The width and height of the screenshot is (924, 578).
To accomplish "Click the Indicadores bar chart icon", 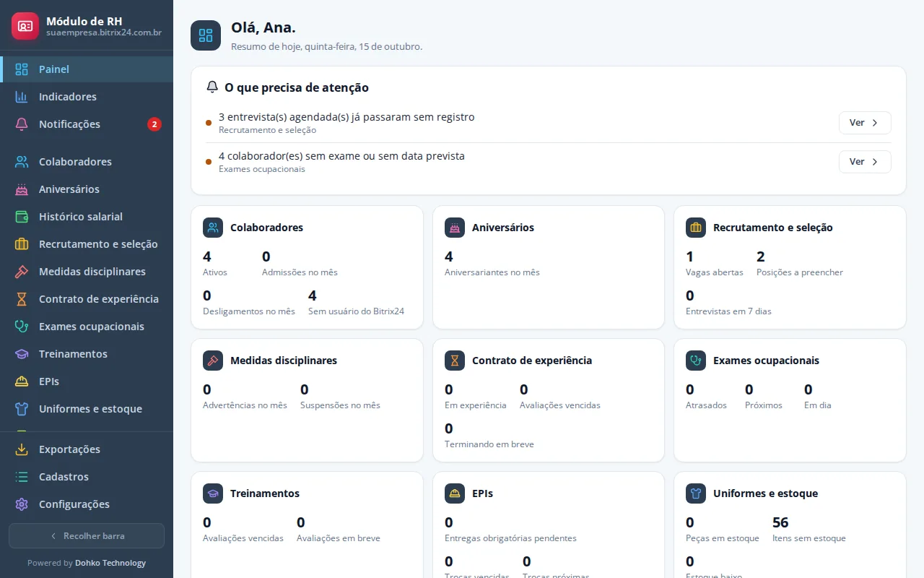I will click(22, 97).
